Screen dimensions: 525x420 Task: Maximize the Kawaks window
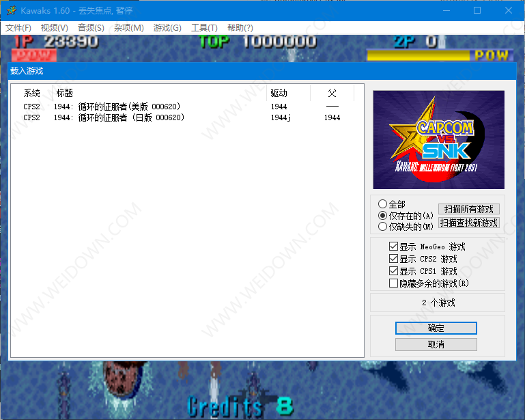(477, 10)
